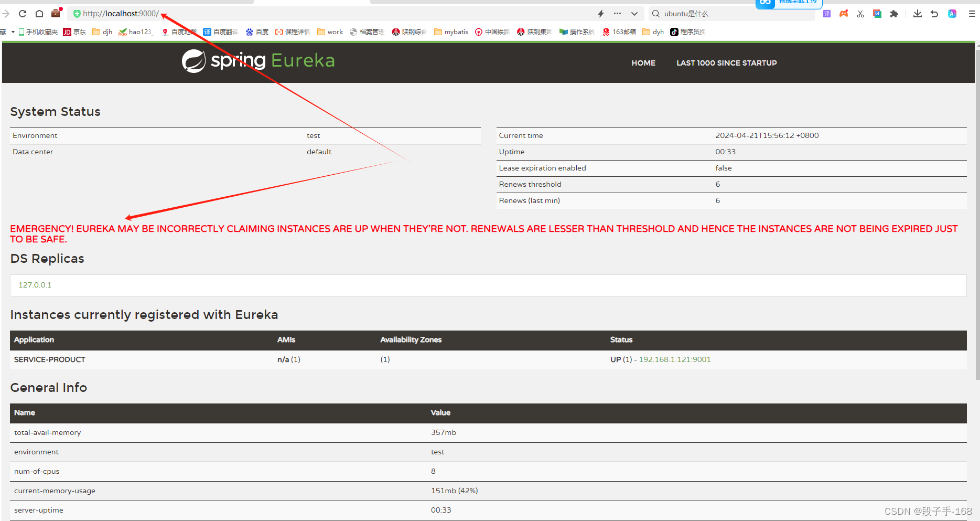Click the Data center value default

coord(319,152)
